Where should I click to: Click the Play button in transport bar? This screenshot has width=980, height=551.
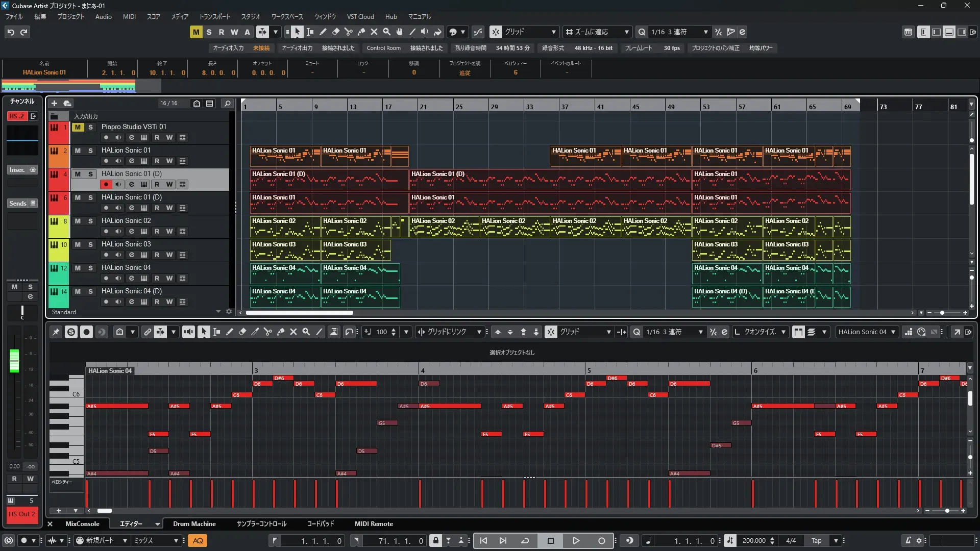click(576, 541)
